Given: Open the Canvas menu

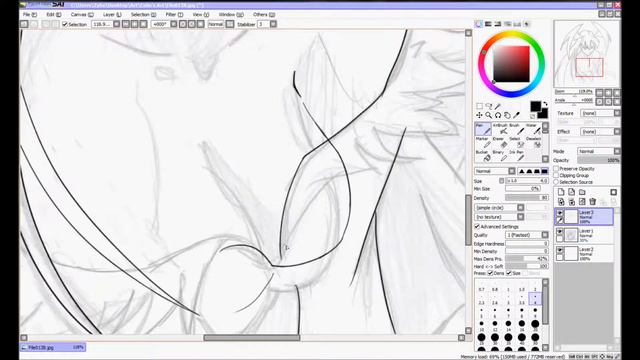Looking at the screenshot, I should pyautogui.click(x=82, y=14).
